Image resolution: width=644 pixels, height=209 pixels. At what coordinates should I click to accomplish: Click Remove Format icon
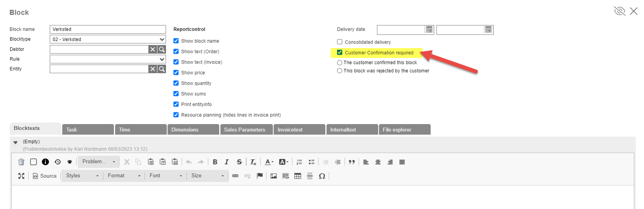[253, 162]
